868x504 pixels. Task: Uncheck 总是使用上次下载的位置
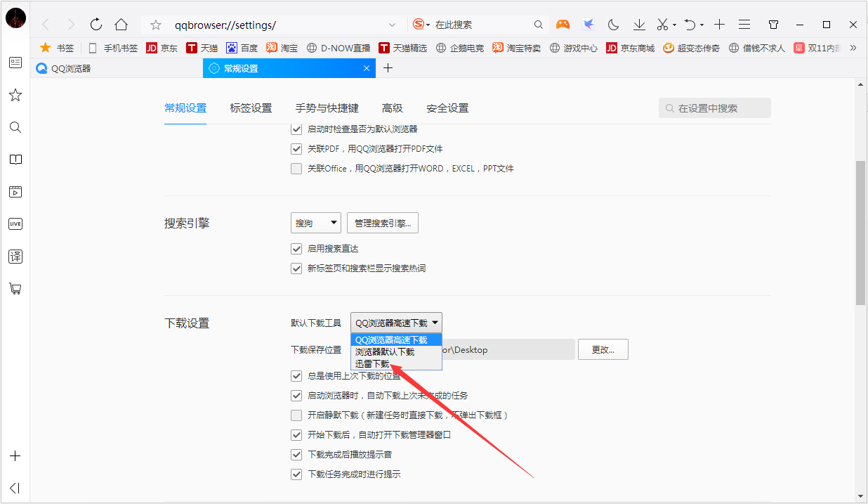pyautogui.click(x=296, y=375)
